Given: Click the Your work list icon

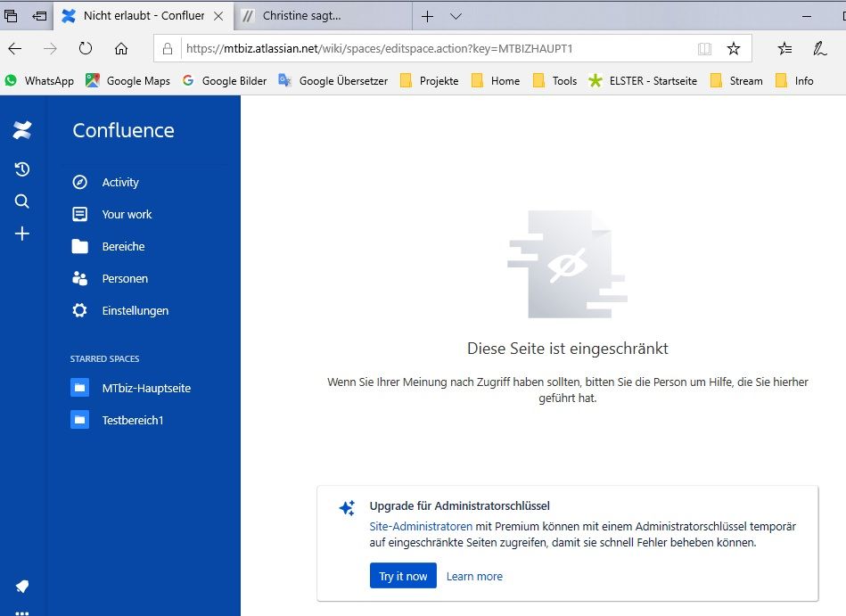Looking at the screenshot, I should [x=80, y=214].
